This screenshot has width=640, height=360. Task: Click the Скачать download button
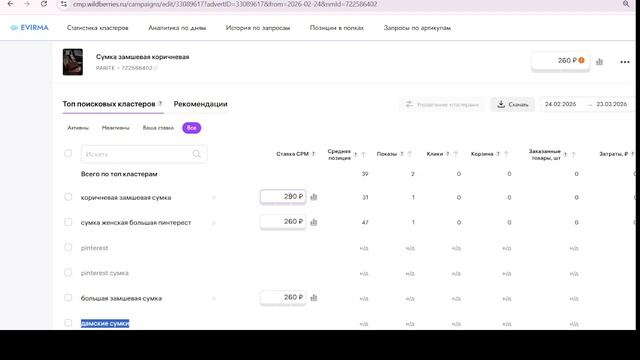point(512,104)
